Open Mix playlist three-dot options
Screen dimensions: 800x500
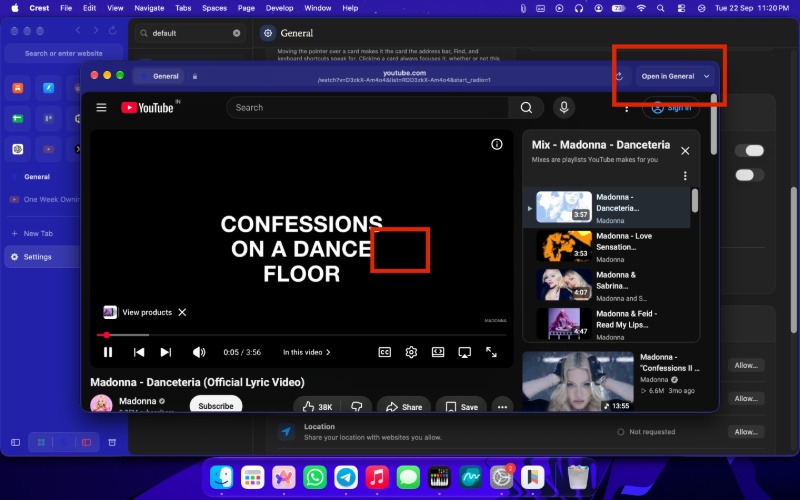(x=685, y=176)
